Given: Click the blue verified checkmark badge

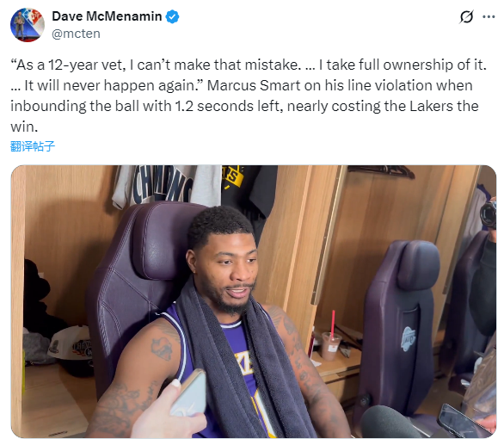Looking at the screenshot, I should tap(172, 16).
